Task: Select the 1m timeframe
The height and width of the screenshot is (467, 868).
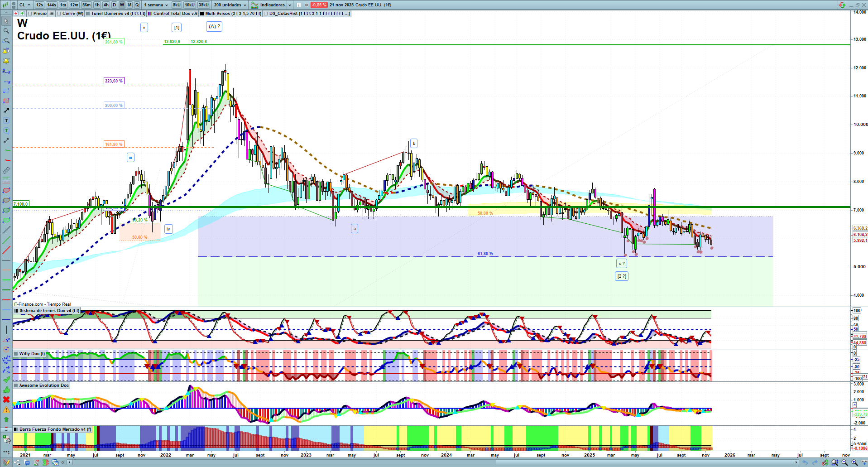Action: click(x=63, y=5)
